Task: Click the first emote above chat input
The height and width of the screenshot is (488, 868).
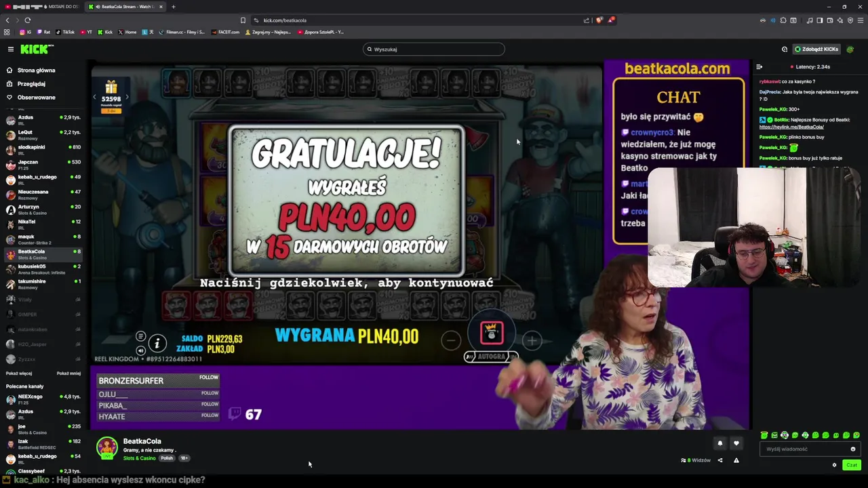Action: pos(764,435)
